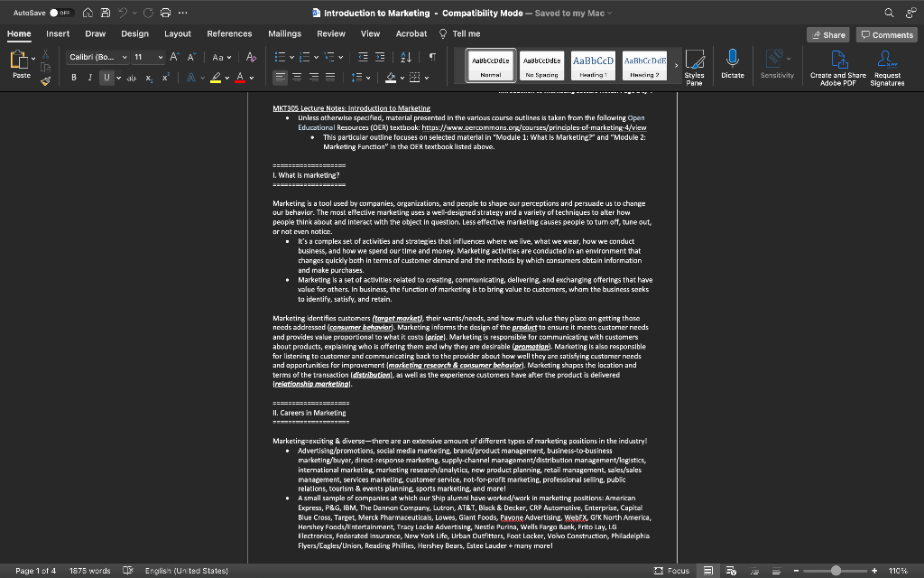Open the Comments panel
The image size is (924, 578).
coord(885,33)
